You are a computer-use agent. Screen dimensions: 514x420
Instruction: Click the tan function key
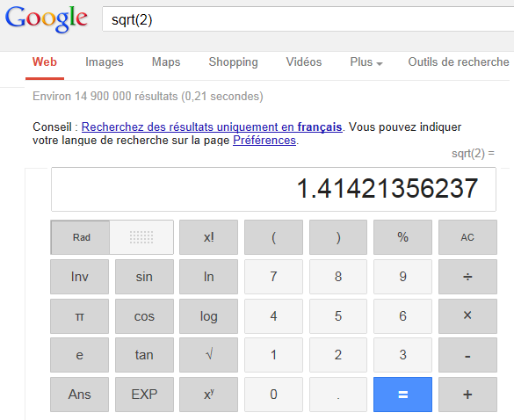[144, 355]
